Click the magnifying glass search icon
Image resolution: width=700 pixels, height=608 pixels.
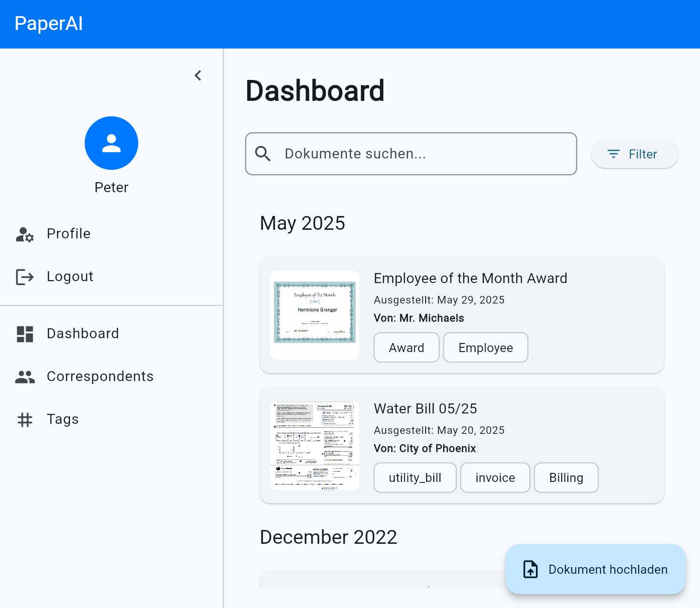tap(263, 154)
